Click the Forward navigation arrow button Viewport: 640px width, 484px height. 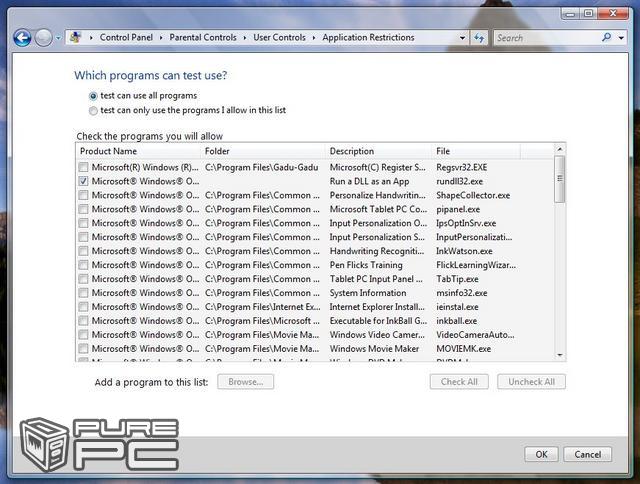click(x=43, y=38)
